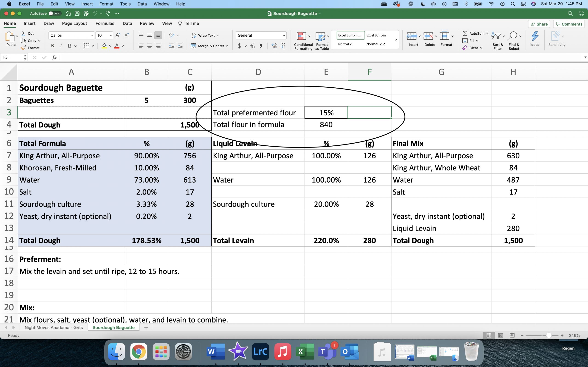This screenshot has width=588, height=367.
Task: Click the increase font size icon
Action: click(118, 35)
